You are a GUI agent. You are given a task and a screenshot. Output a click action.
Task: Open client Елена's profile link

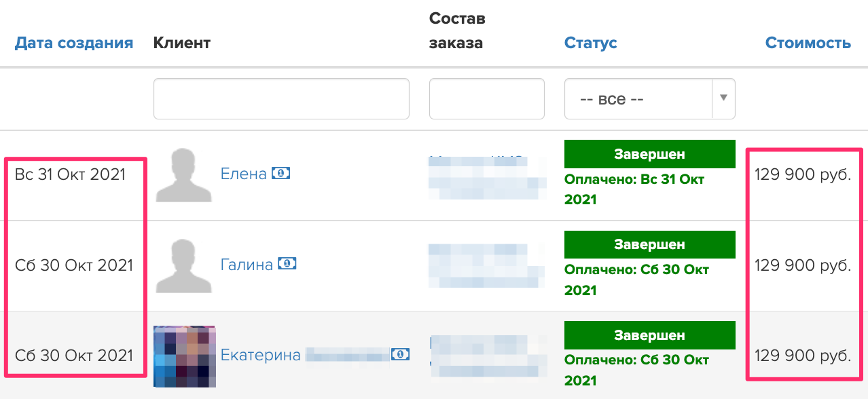[243, 174]
